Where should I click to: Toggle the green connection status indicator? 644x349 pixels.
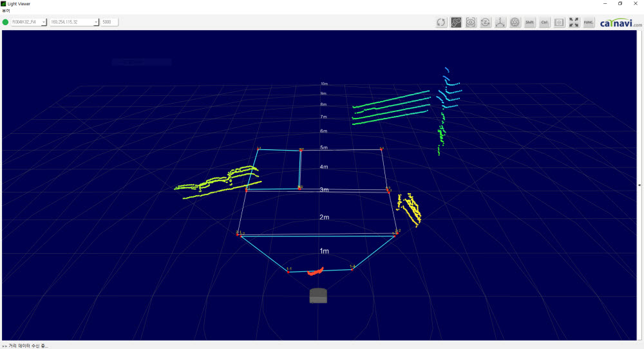pyautogui.click(x=6, y=22)
